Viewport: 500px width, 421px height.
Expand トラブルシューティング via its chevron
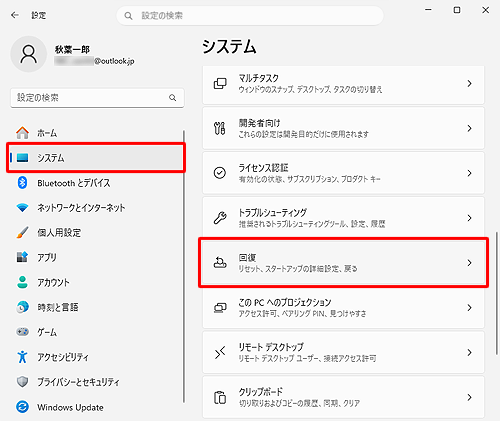point(469,218)
